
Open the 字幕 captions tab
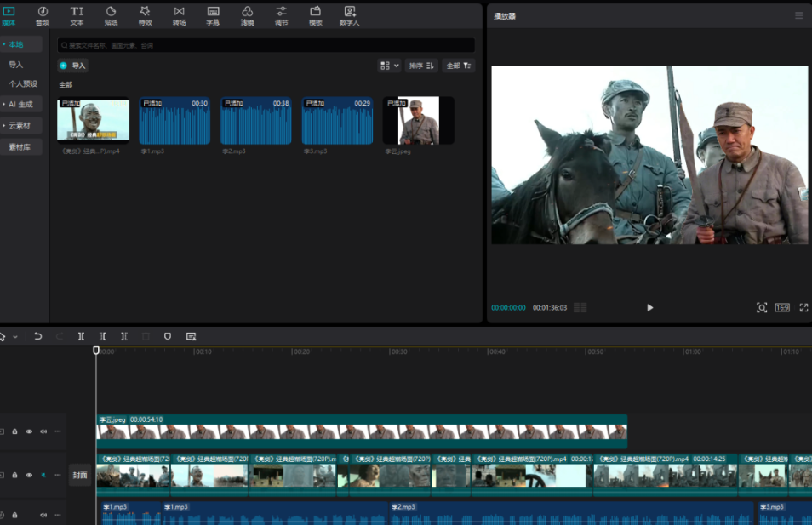(x=213, y=15)
